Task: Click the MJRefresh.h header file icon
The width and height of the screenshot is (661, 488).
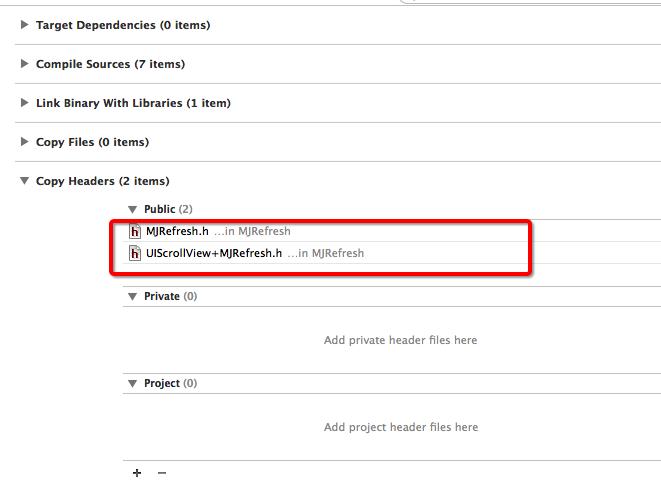Action: (x=136, y=232)
